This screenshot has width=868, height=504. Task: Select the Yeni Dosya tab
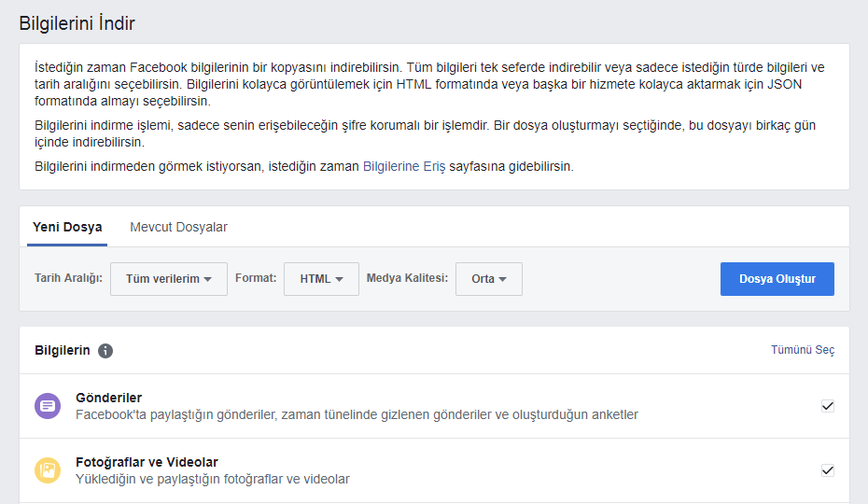[67, 227]
